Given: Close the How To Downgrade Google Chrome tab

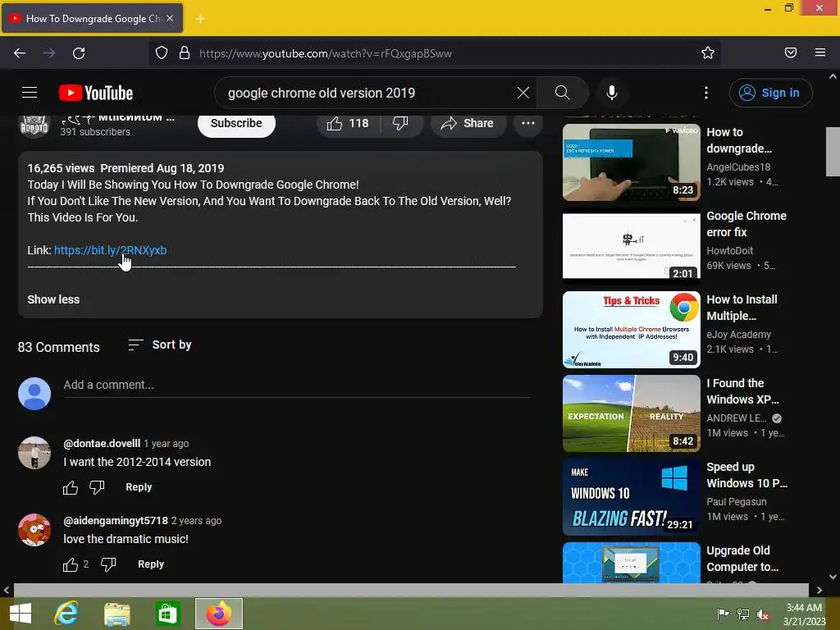Looking at the screenshot, I should tap(170, 18).
